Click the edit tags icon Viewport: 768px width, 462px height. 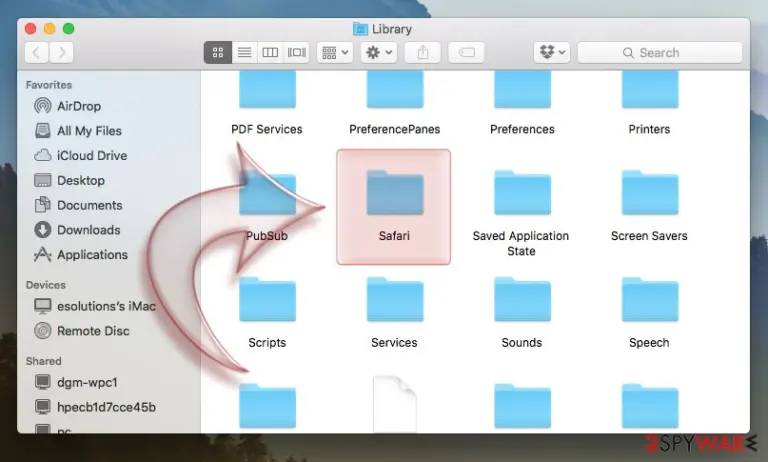pos(466,52)
